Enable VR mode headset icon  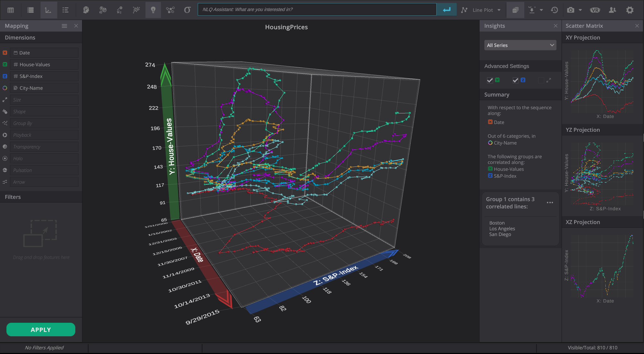pyautogui.click(x=595, y=10)
